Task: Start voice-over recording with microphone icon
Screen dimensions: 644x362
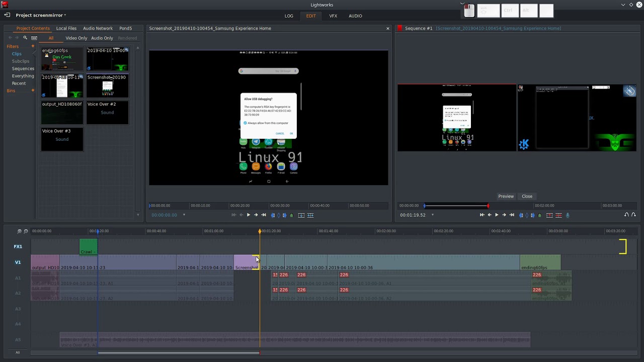Action: (568, 215)
